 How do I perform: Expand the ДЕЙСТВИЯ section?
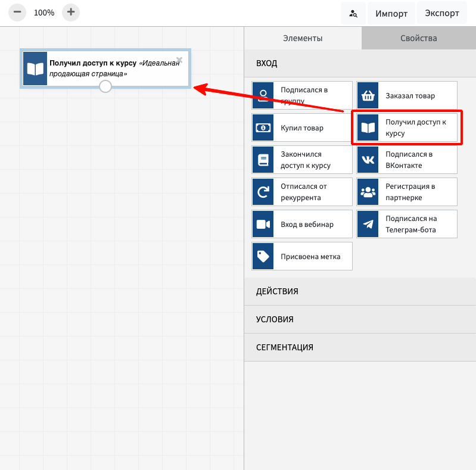click(360, 291)
